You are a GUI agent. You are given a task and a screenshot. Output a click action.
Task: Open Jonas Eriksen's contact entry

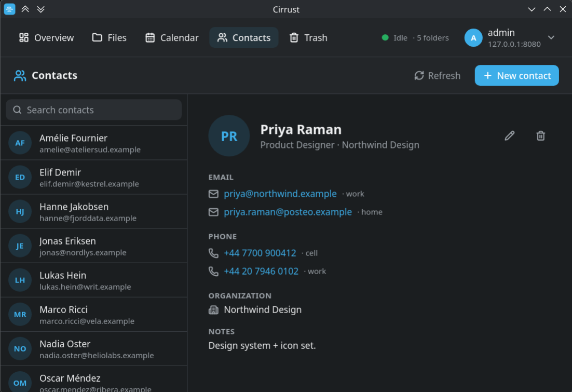(94, 246)
